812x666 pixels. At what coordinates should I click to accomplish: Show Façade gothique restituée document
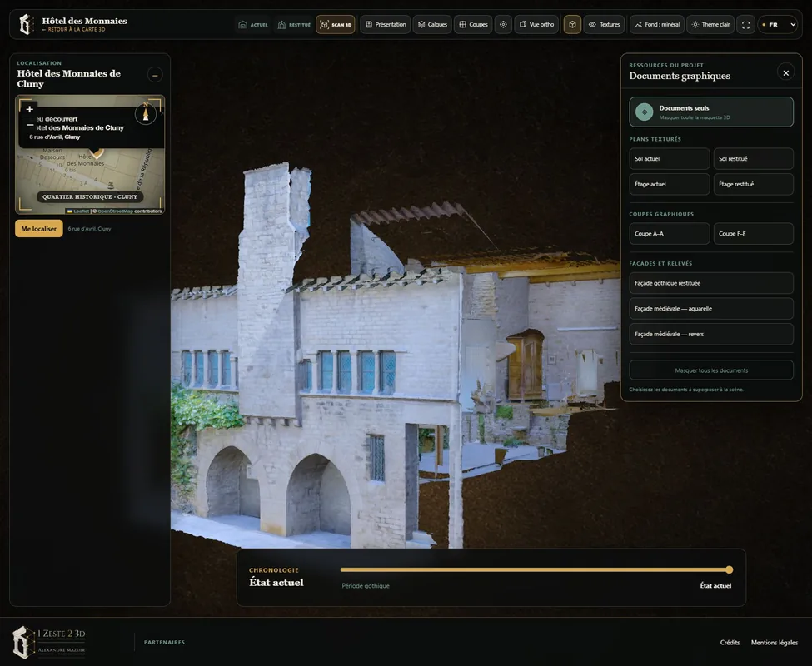click(711, 283)
